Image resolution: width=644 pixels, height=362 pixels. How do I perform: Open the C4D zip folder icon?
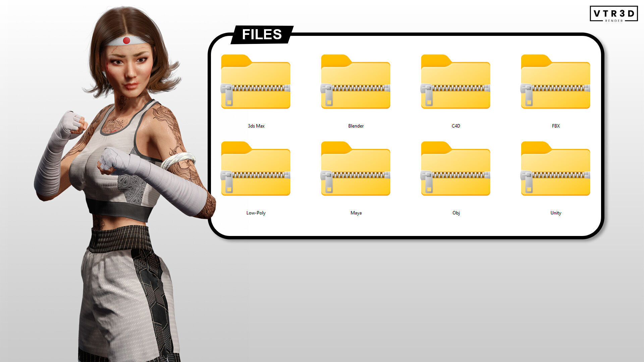(x=455, y=81)
